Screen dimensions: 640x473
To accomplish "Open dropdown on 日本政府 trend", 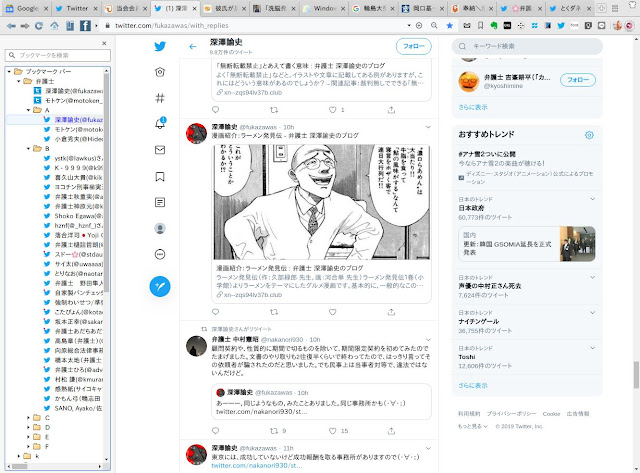I will coord(592,199).
